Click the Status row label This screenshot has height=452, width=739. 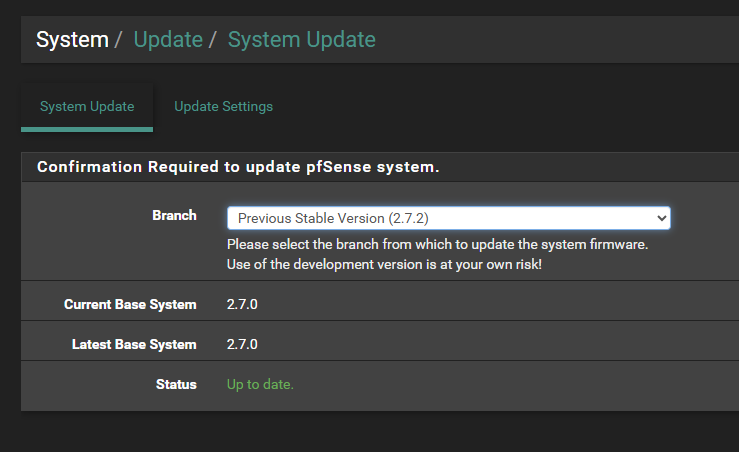(x=176, y=385)
